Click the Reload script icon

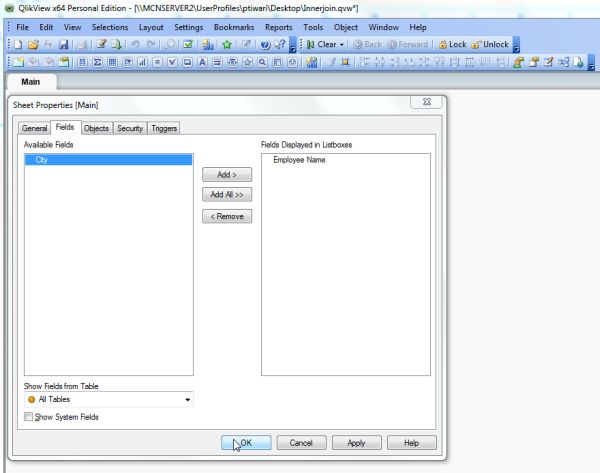(116, 44)
